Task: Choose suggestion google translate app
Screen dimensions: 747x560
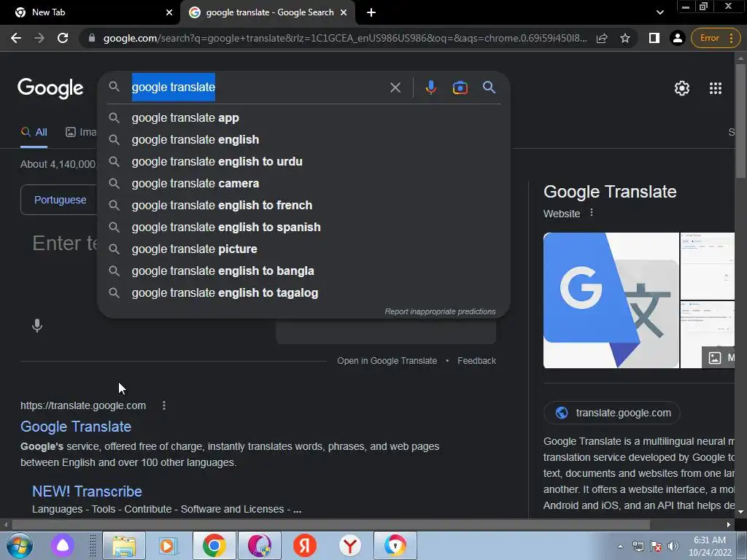Action: 304,117
